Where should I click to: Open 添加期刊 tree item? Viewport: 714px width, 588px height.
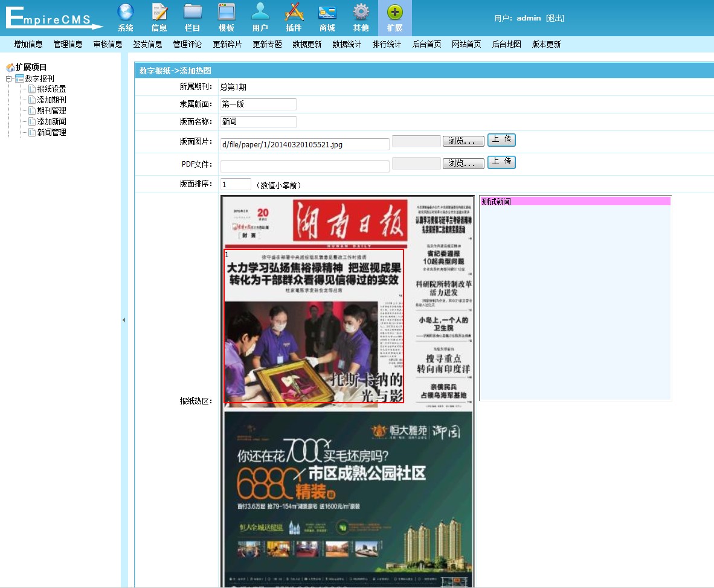click(51, 100)
